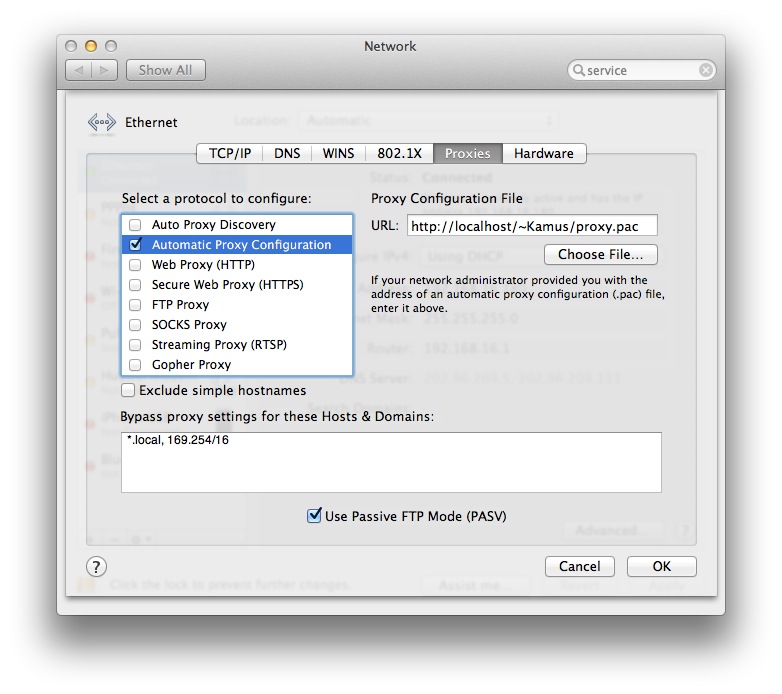Switch to the TCP/IP tab

[x=229, y=154]
